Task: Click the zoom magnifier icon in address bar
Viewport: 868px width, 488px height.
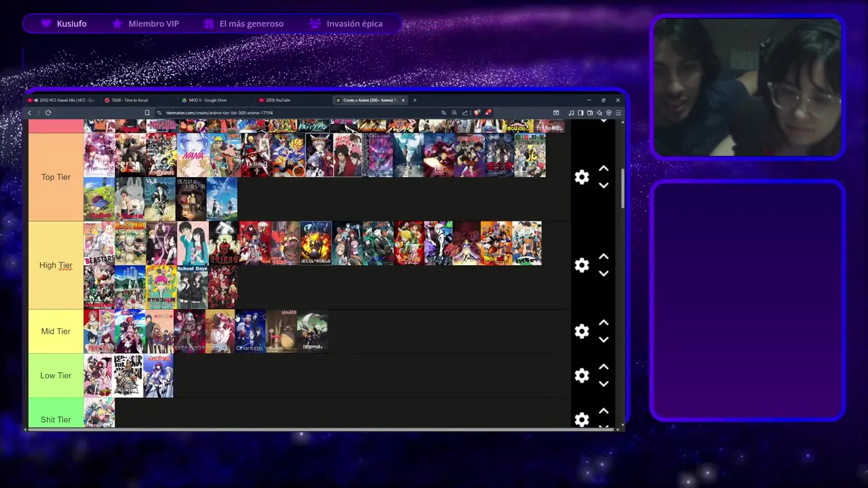Action: [454, 113]
